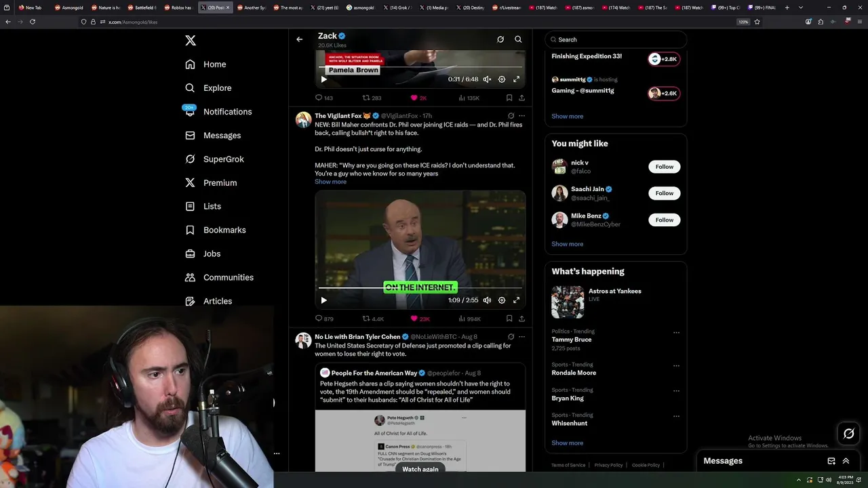The width and height of the screenshot is (868, 488).
Task: Click Watch again on Hegseth video
Action: (x=420, y=469)
